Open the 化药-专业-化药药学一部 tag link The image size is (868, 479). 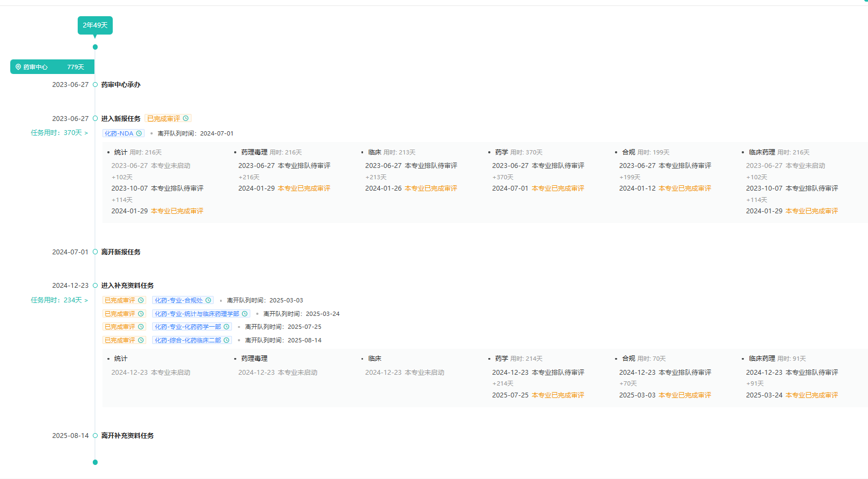click(188, 327)
